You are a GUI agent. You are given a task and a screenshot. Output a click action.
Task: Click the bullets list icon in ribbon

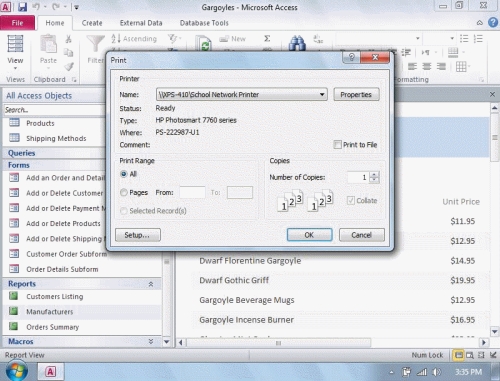point(464,38)
